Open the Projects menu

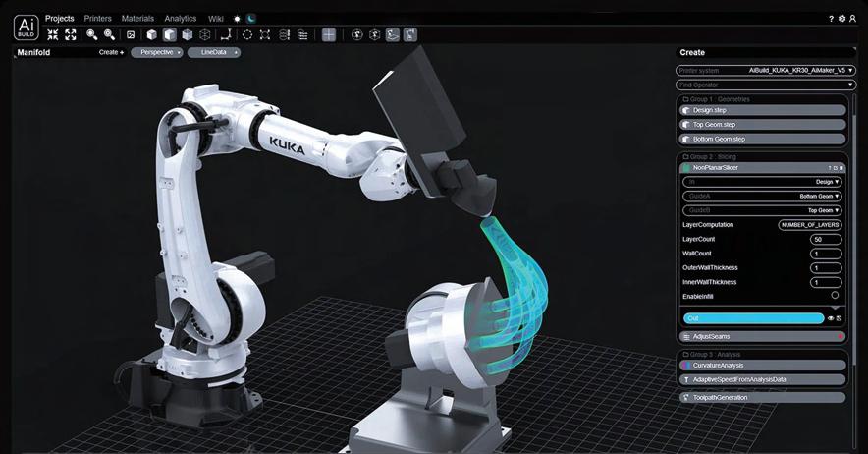[59, 19]
